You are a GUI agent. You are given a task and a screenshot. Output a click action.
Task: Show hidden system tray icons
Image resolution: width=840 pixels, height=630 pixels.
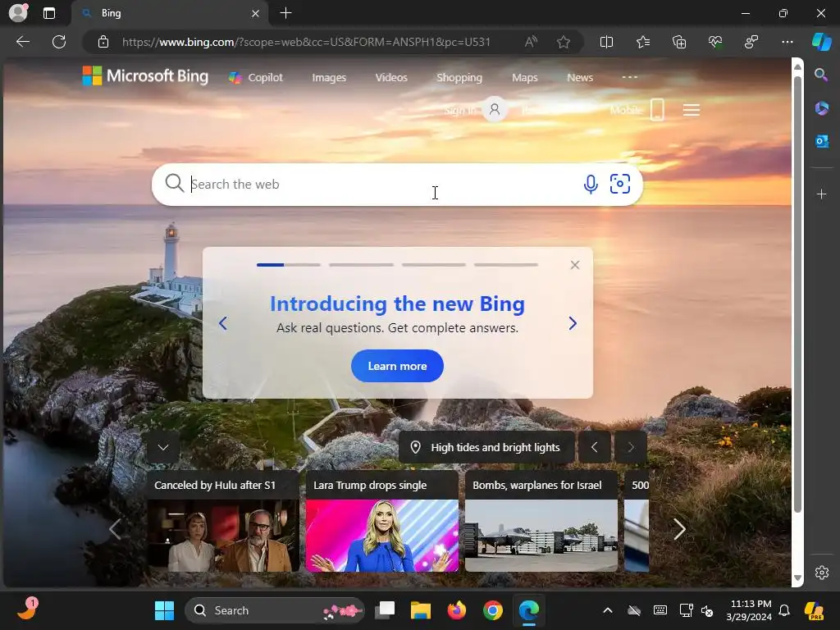(608, 610)
